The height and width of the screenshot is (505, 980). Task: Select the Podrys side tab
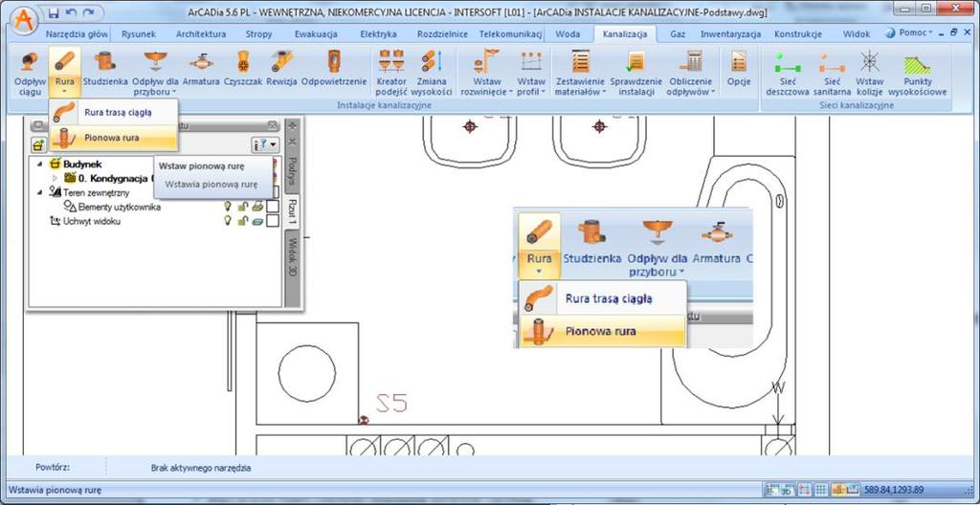tap(292, 170)
